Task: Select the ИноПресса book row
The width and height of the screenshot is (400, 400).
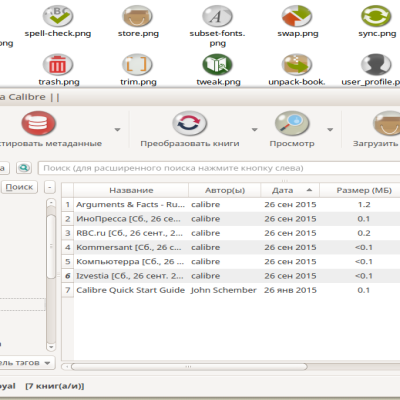Action: [231, 219]
